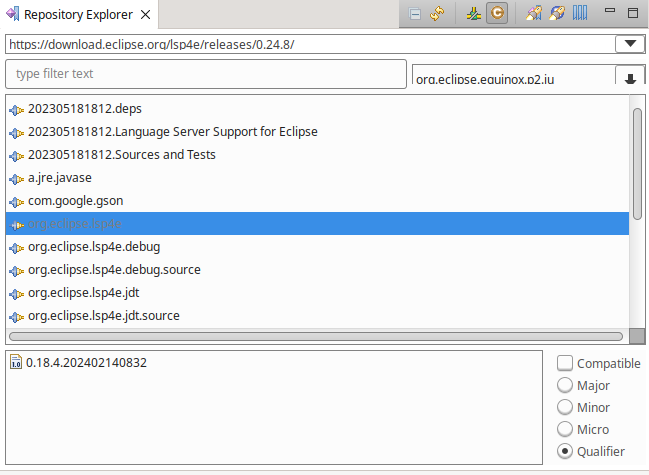This screenshot has height=475, width=649.
Task: Click the unit icon beside org.eclipse.lsp4e.debug
Action: pos(17,248)
